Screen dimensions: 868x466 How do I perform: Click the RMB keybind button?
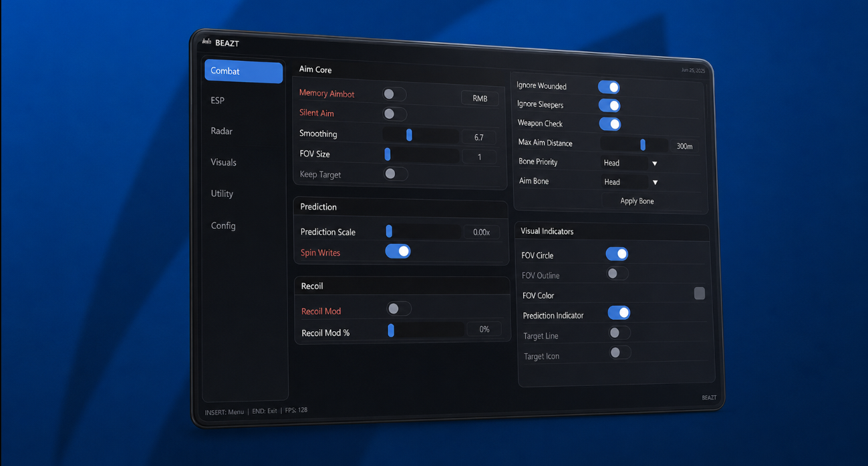[x=480, y=98]
